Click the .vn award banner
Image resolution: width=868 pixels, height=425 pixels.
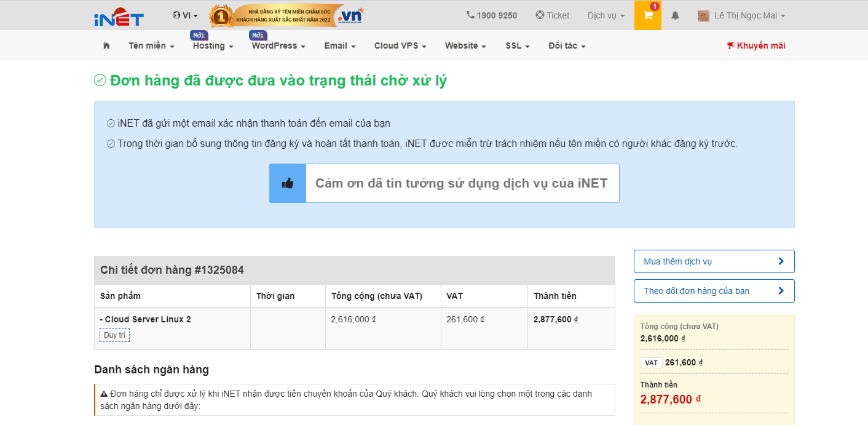click(x=286, y=16)
